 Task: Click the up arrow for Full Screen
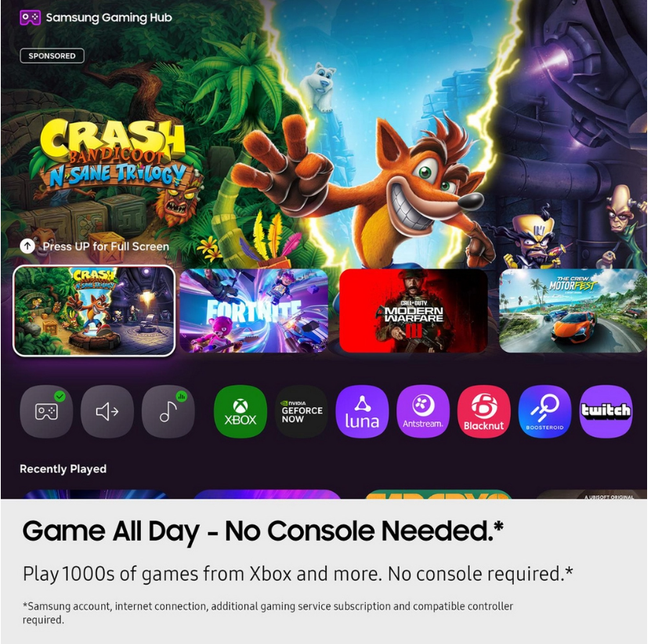click(27, 246)
